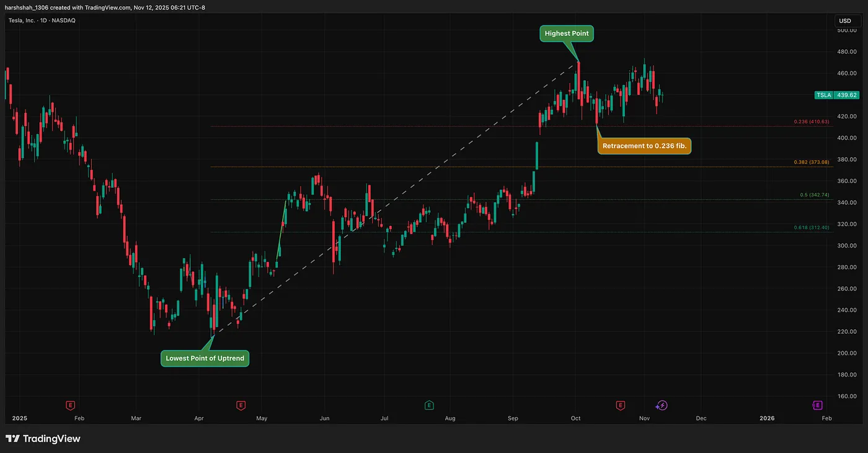Click the Nov label on the time axis
The height and width of the screenshot is (453, 868).
(644, 418)
